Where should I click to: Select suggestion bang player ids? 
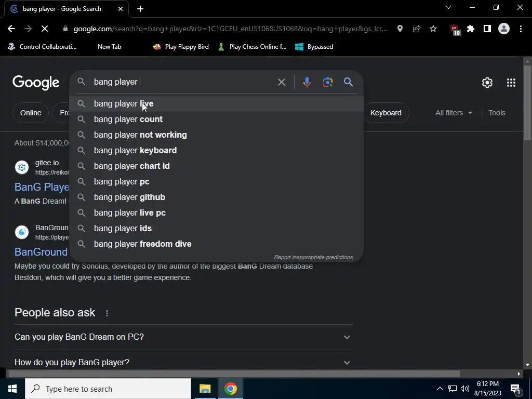[x=217, y=229]
